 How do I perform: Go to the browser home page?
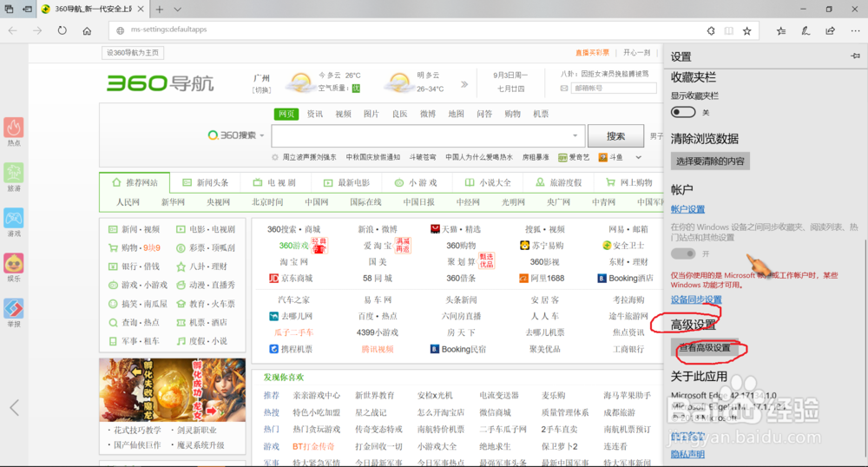[x=87, y=31]
